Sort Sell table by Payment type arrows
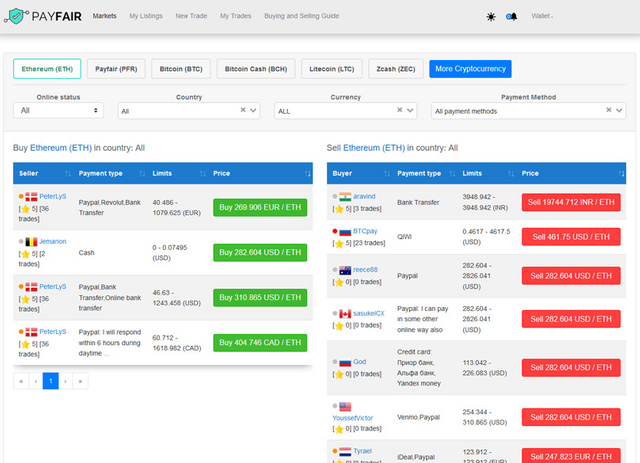The width and height of the screenshot is (640, 463). (x=452, y=174)
